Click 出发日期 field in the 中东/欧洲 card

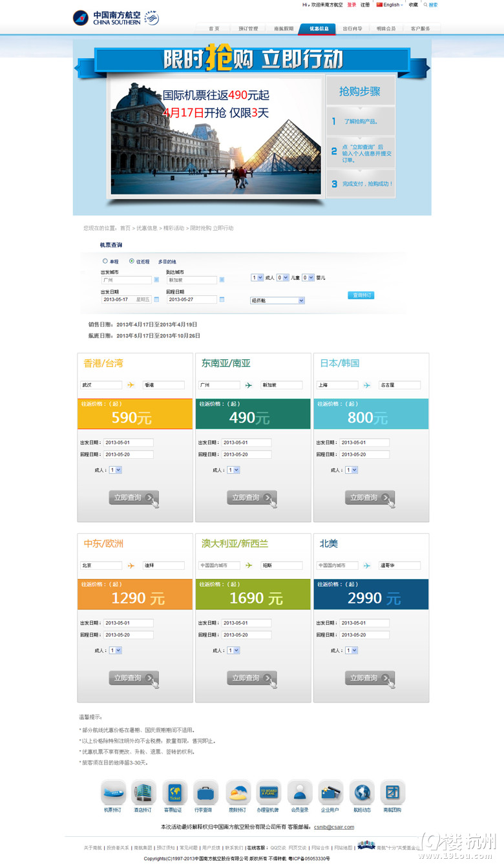(x=129, y=623)
